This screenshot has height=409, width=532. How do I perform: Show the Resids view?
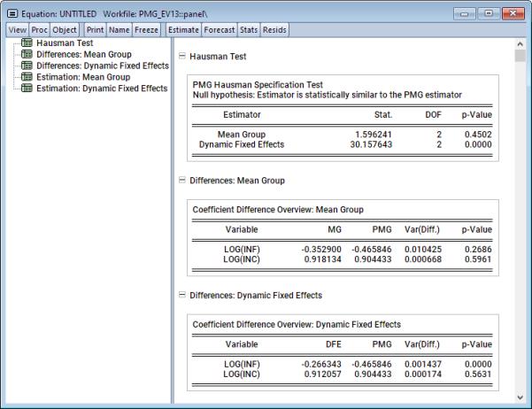point(276,29)
